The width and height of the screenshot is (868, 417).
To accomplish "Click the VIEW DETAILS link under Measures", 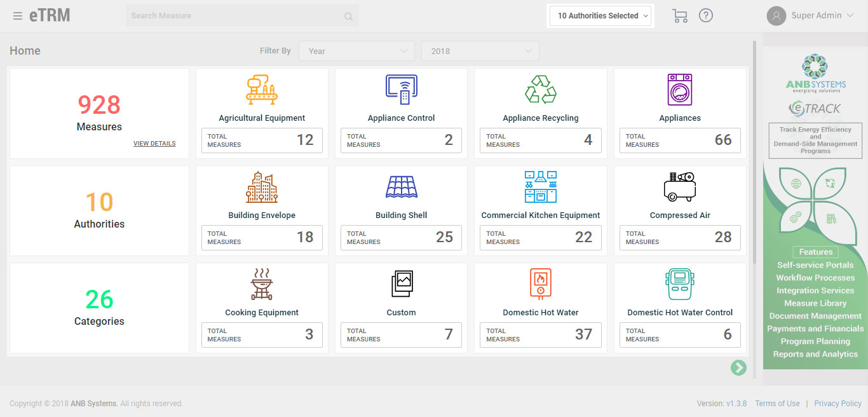I will [154, 143].
